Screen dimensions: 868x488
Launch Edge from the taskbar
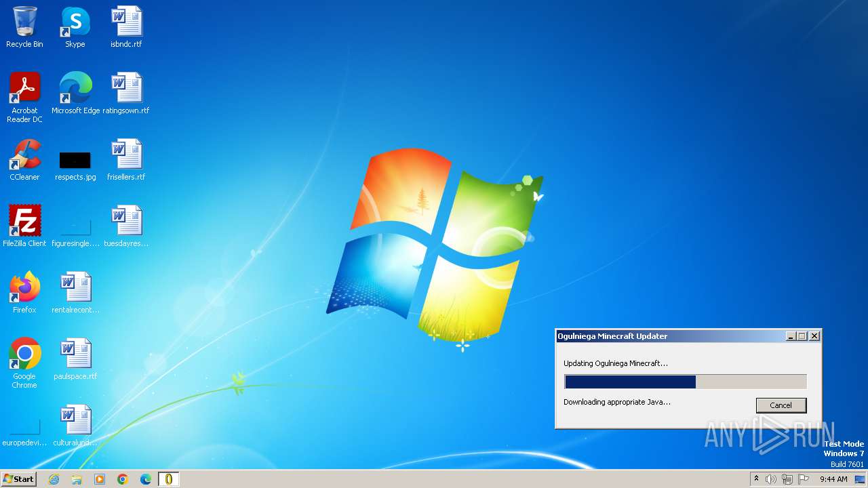click(146, 479)
